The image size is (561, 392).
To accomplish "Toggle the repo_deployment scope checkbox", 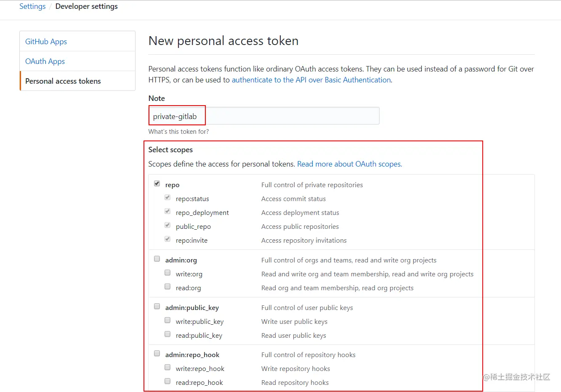I will pos(168,211).
